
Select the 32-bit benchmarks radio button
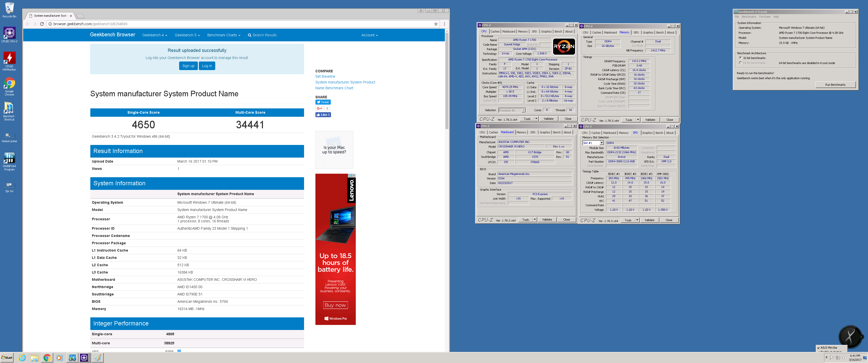pos(740,57)
